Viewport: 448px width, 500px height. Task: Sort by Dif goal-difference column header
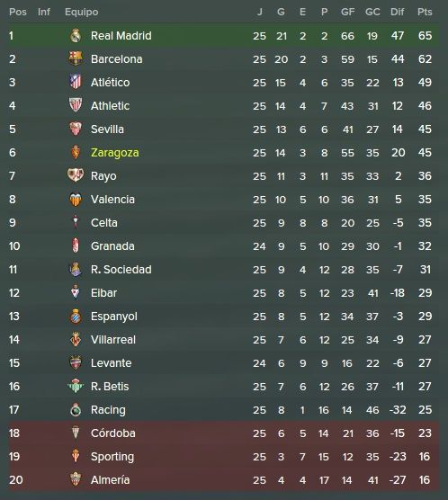[398, 12]
